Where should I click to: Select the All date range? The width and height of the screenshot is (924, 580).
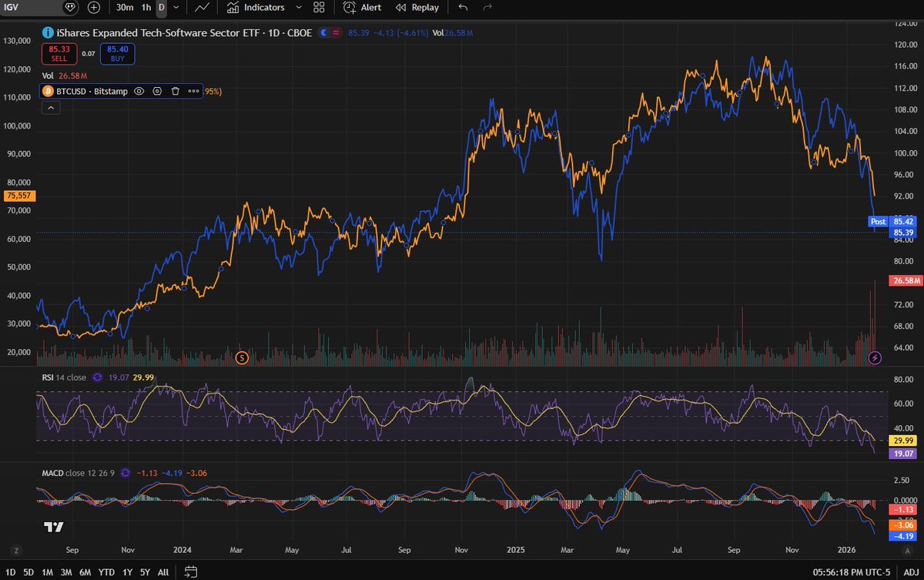point(162,572)
